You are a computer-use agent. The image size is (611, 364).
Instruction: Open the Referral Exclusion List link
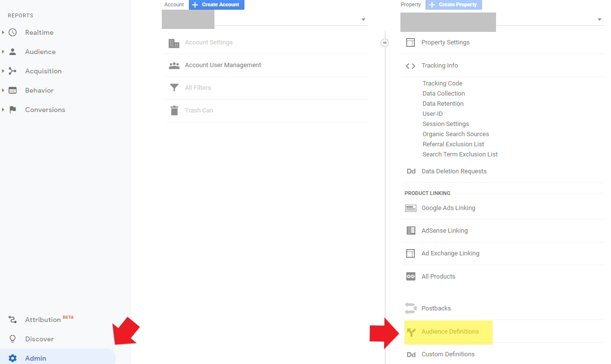[x=453, y=144]
